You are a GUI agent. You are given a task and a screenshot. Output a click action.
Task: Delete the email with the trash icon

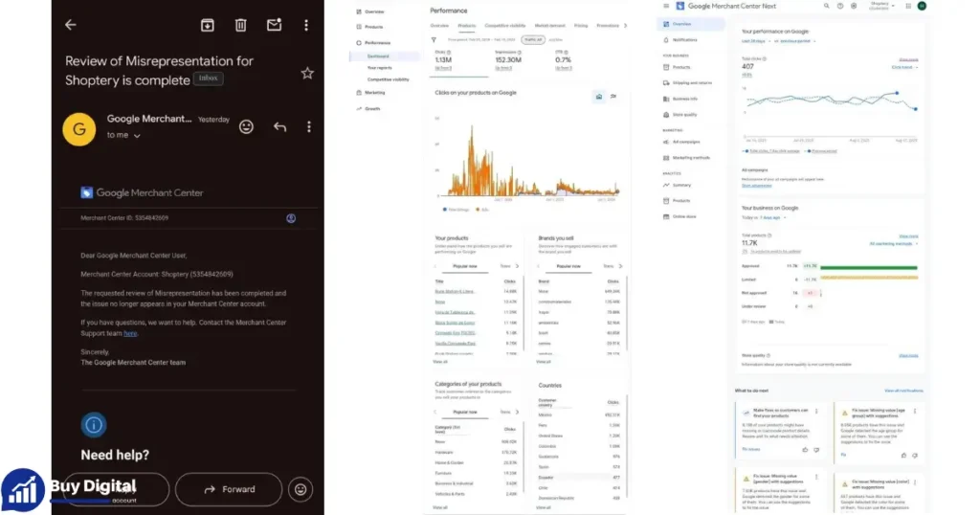240,25
